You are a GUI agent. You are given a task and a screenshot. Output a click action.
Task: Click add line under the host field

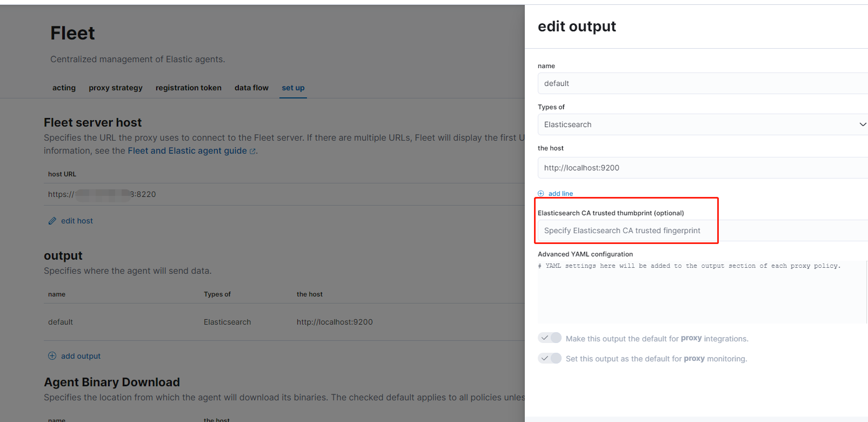[560, 194]
